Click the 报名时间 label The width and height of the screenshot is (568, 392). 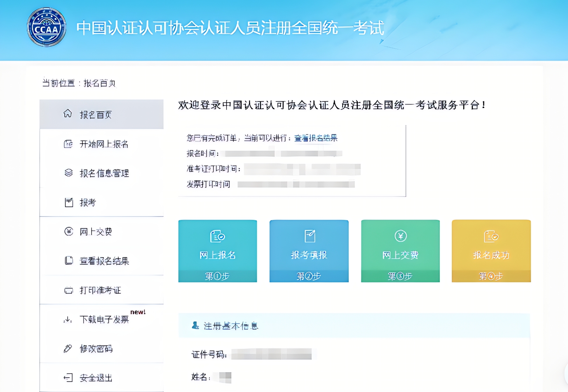point(203,153)
